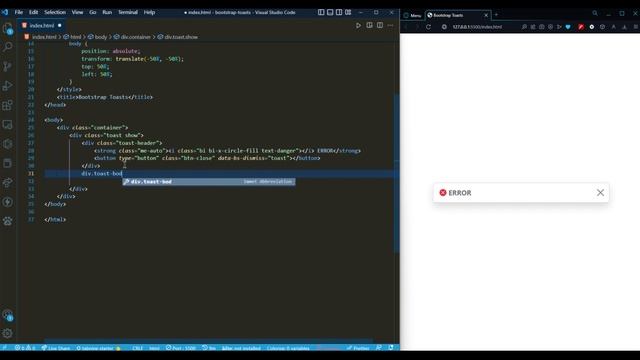This screenshot has height=360, width=640.
Task: Click the downloads icon in browser toolbar
Action: point(624,27)
